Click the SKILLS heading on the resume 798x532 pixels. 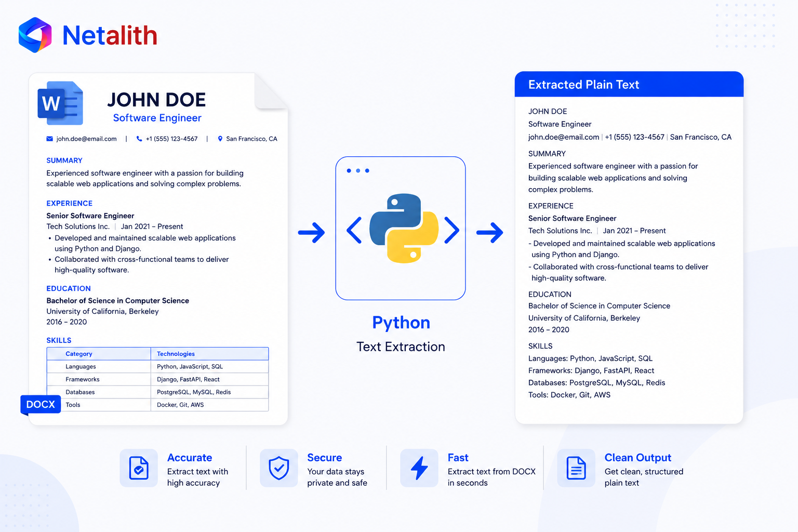pyautogui.click(x=59, y=340)
